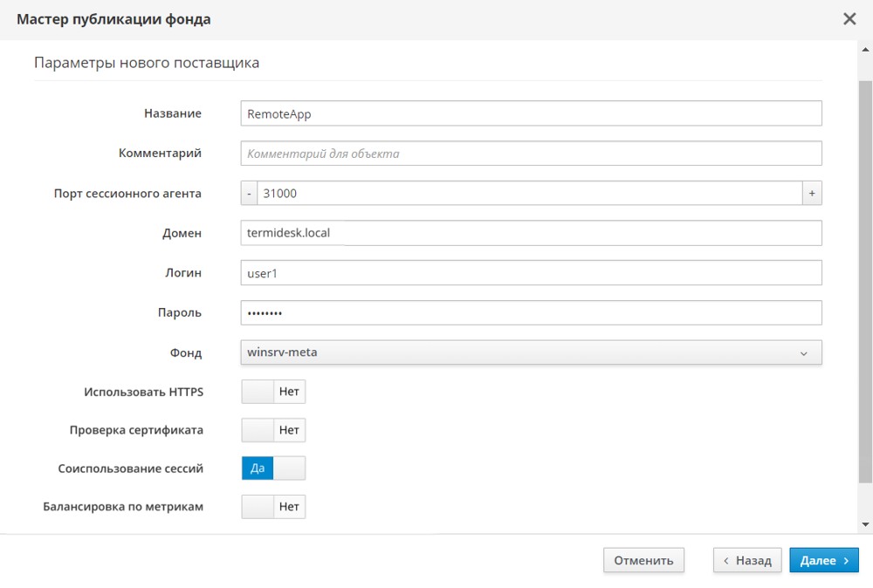Turn on Балансировка по метрикам switch

point(273,507)
